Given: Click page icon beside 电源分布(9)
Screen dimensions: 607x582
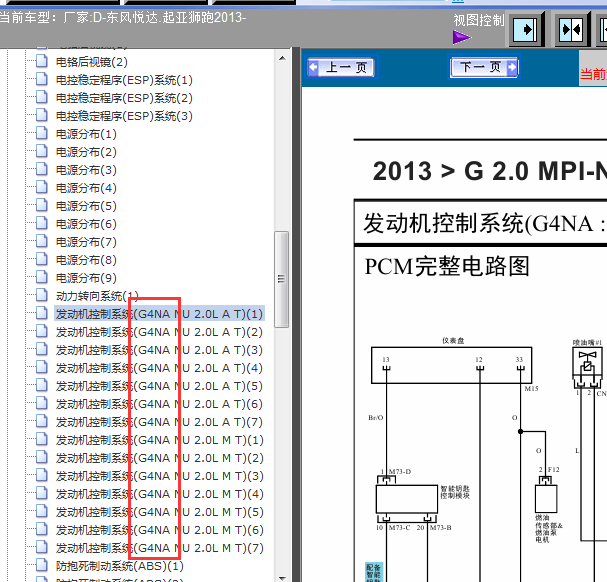Looking at the screenshot, I should coord(41,277).
